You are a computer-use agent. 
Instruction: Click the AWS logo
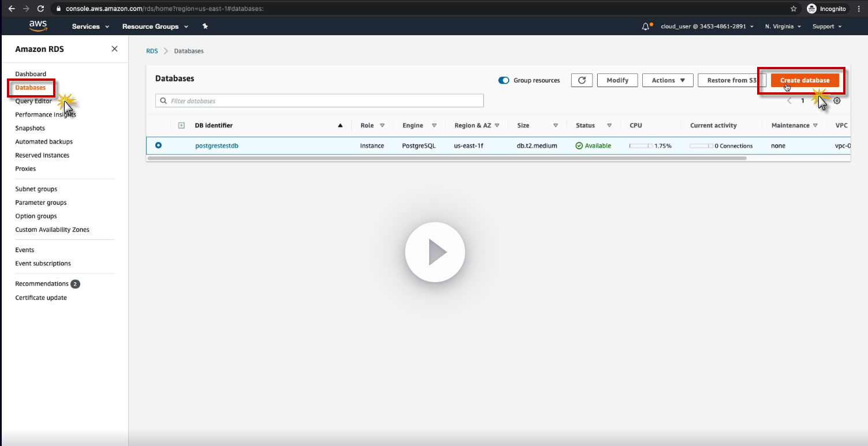tap(38, 26)
